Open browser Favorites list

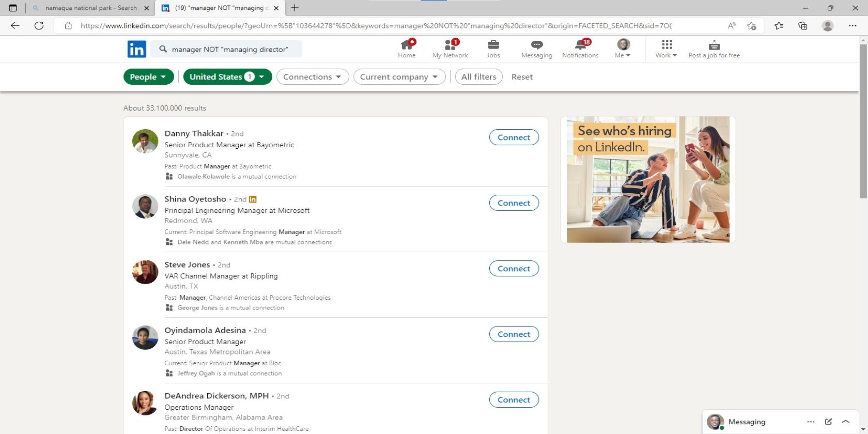click(x=779, y=25)
